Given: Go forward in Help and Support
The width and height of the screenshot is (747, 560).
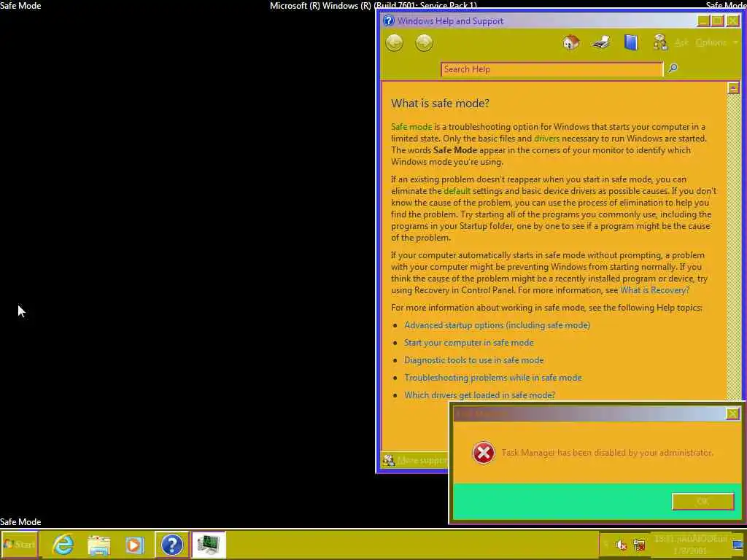Looking at the screenshot, I should pyautogui.click(x=424, y=43).
